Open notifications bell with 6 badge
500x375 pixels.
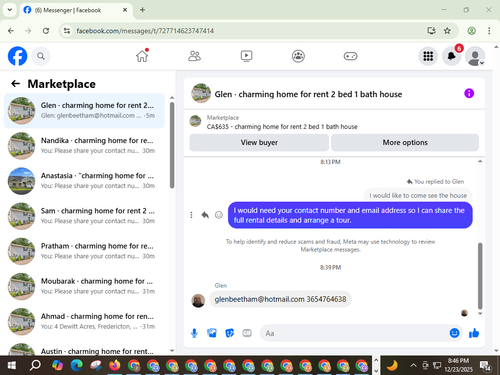452,56
